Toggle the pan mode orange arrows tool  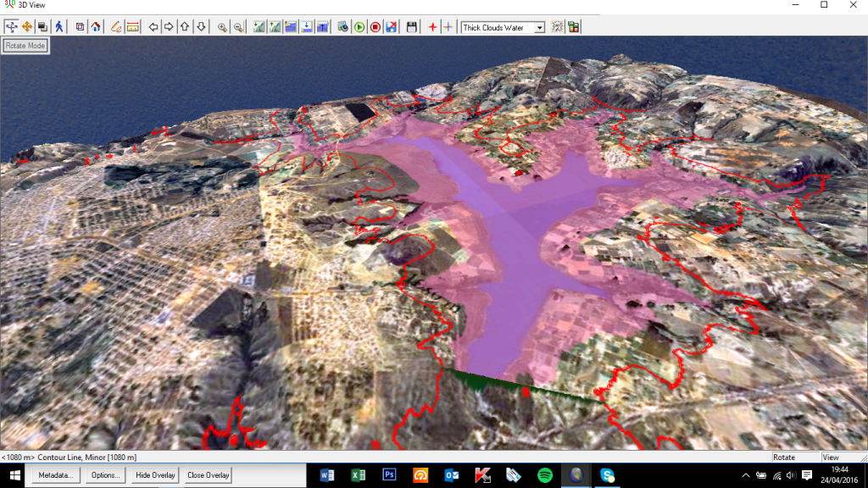click(x=27, y=27)
